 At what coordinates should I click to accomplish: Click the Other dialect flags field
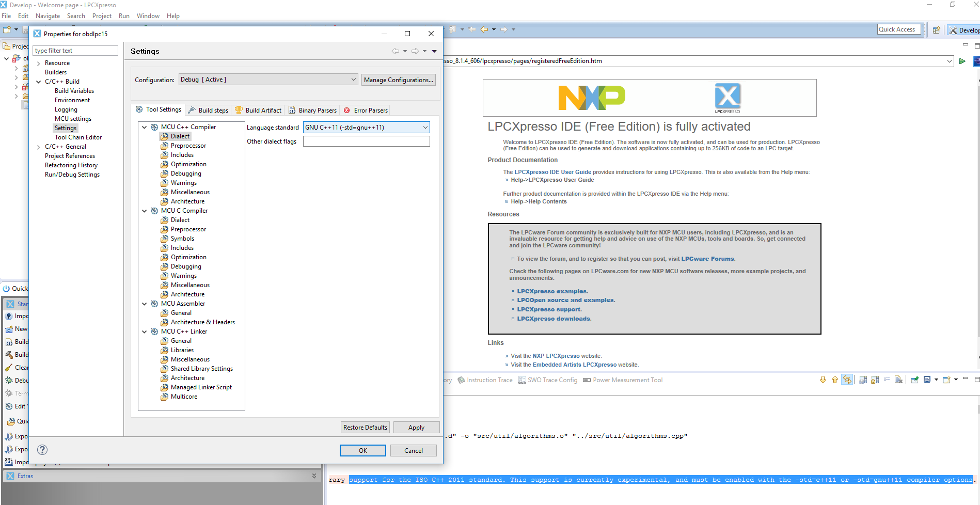(x=366, y=141)
